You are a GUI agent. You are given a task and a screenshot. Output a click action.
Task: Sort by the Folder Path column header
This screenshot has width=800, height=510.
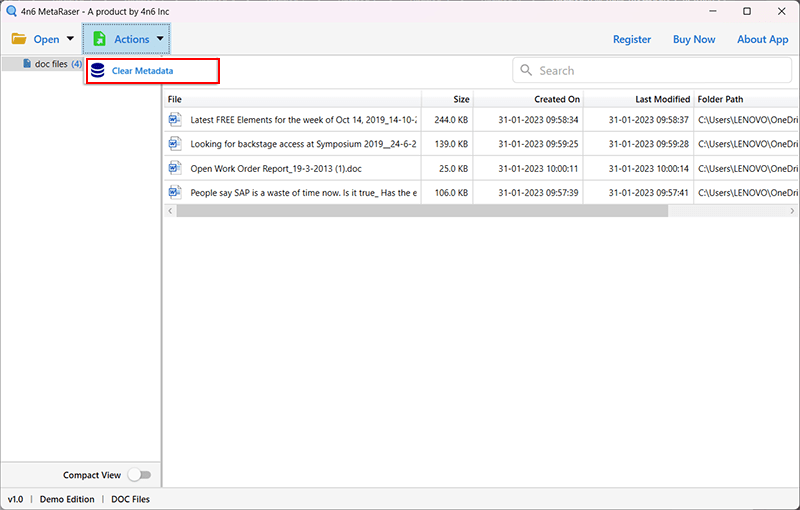click(747, 99)
